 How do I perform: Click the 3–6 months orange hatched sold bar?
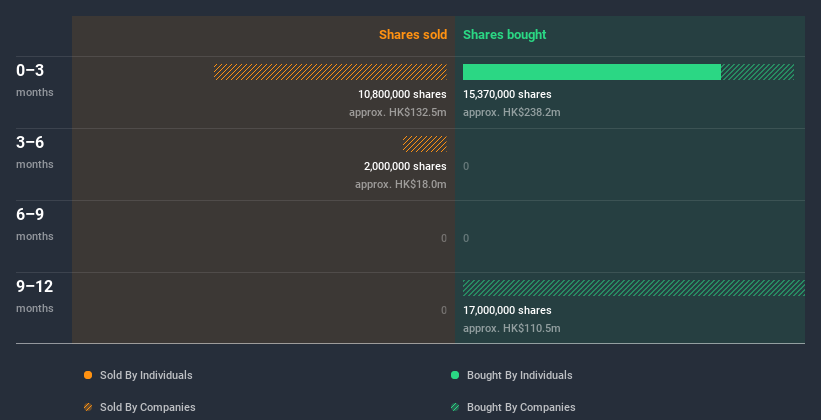pyautogui.click(x=425, y=144)
